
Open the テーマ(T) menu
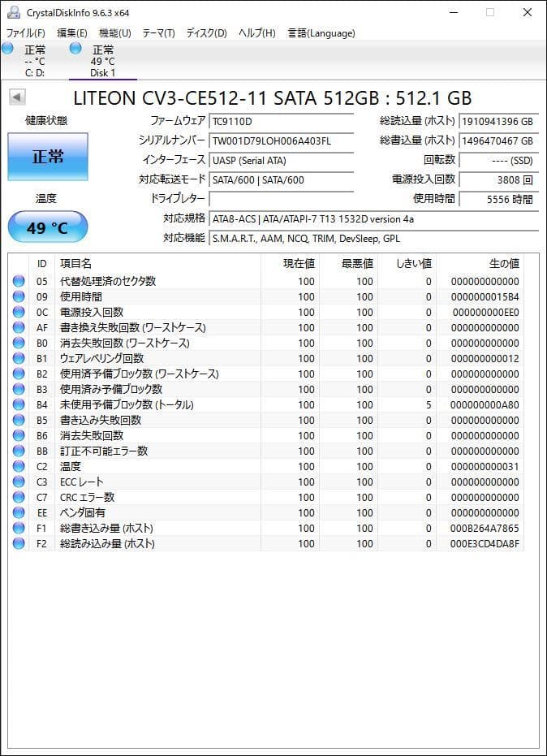(158, 33)
